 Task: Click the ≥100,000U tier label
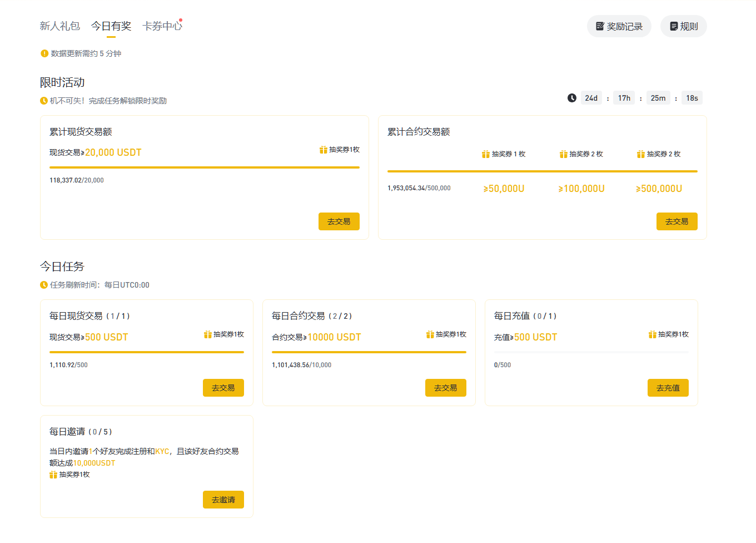pos(581,189)
